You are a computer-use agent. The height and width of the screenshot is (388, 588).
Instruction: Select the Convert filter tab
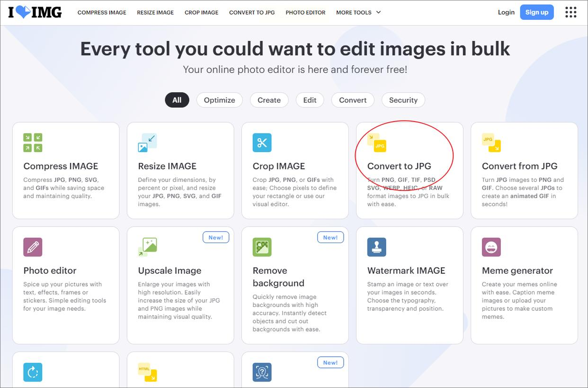(353, 100)
